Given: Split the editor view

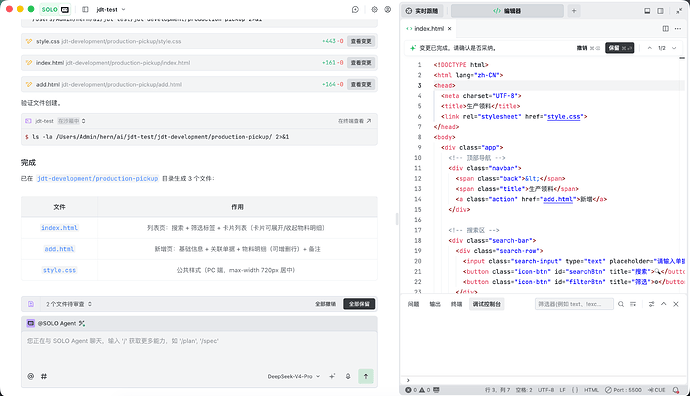Looking at the screenshot, I should pos(665,29).
